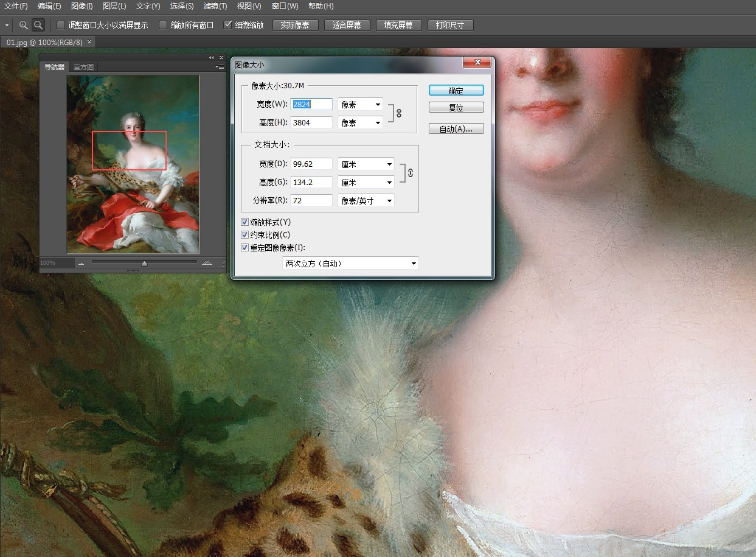This screenshot has width=756, height=557.
Task: Click the Navigator red view box
Action: click(x=129, y=150)
